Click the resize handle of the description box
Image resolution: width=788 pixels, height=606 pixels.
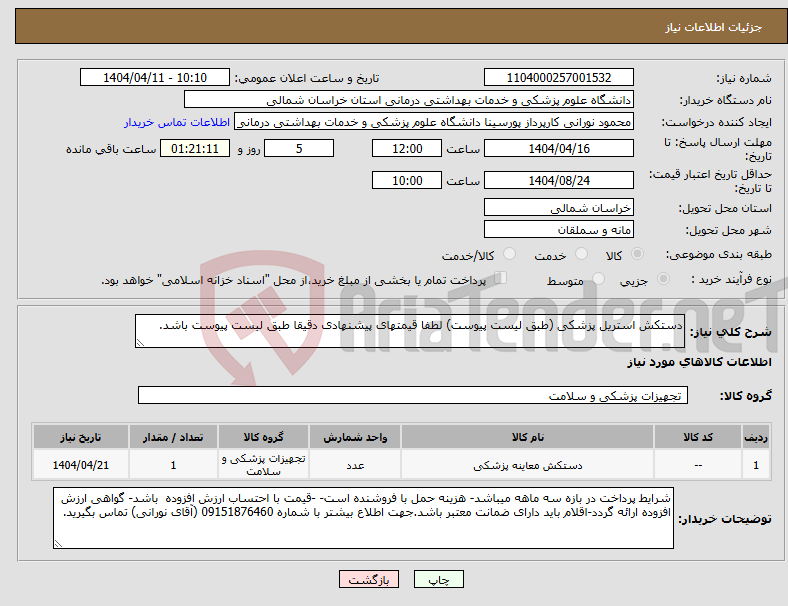[140, 343]
